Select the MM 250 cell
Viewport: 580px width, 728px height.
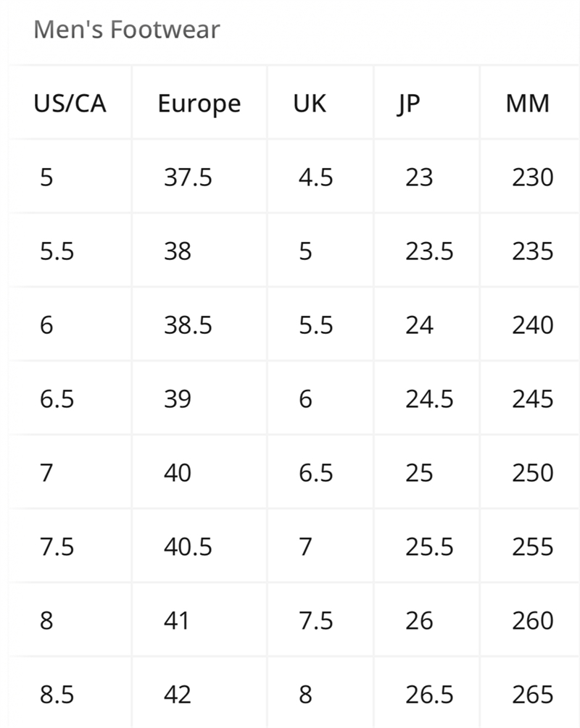pyautogui.click(x=532, y=473)
